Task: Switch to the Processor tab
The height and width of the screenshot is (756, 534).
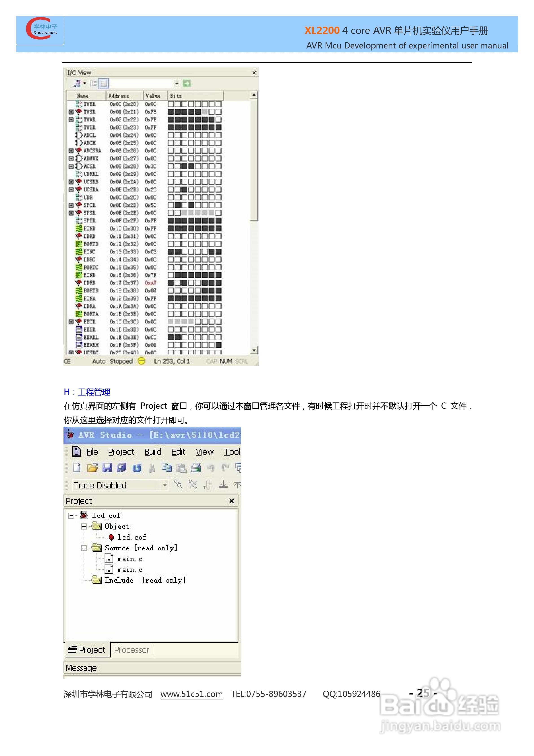Action: 131,650
